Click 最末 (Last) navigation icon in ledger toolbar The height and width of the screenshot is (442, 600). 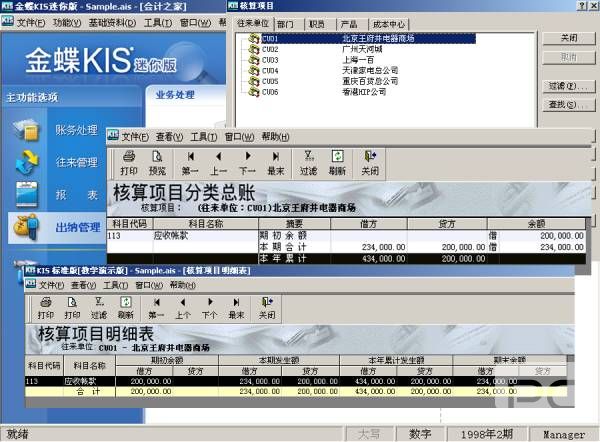click(x=275, y=162)
